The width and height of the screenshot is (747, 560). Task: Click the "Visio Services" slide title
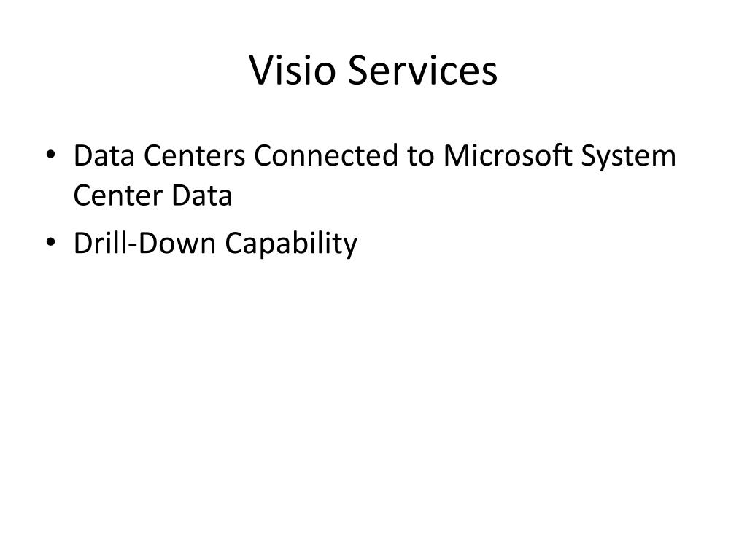373,70
